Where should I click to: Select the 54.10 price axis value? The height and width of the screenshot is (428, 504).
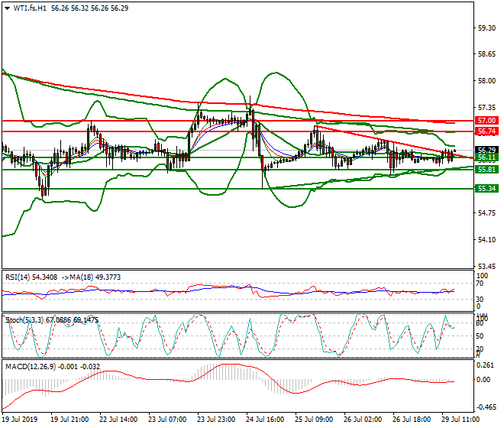click(486, 240)
